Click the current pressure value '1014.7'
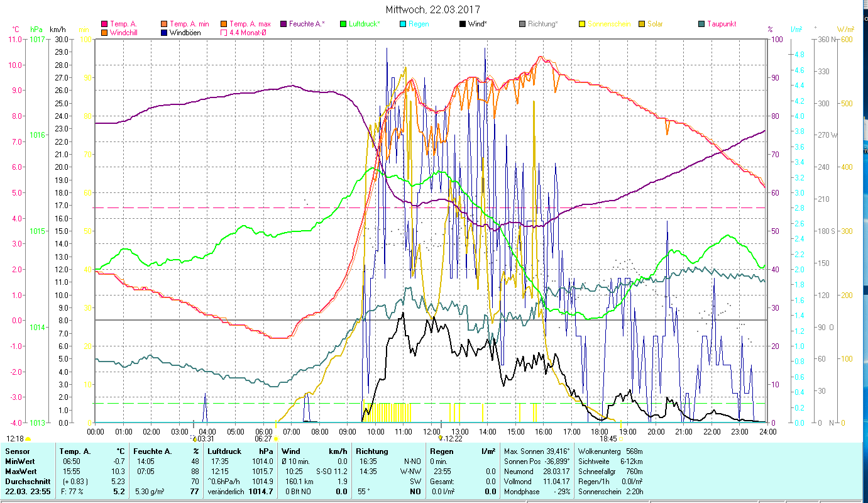Viewport: 868px width, 503px height. point(261,492)
